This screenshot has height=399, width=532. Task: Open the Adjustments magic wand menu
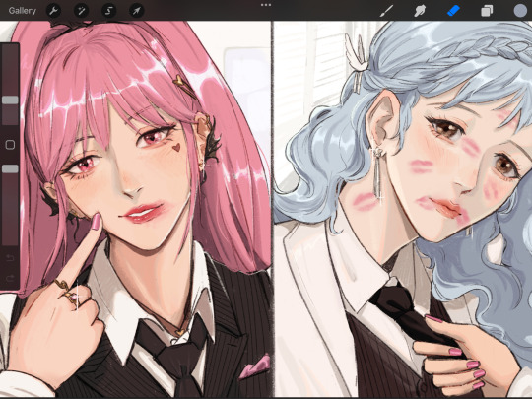82,11
